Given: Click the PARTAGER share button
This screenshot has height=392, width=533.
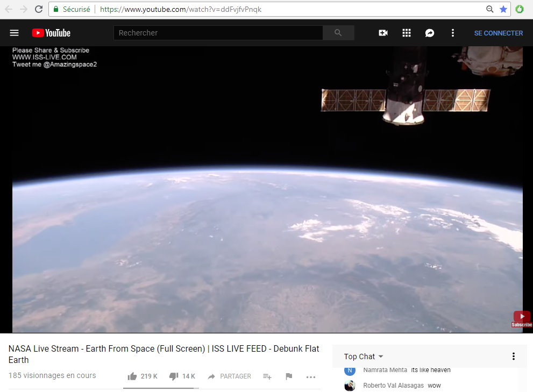Looking at the screenshot, I should coord(230,376).
